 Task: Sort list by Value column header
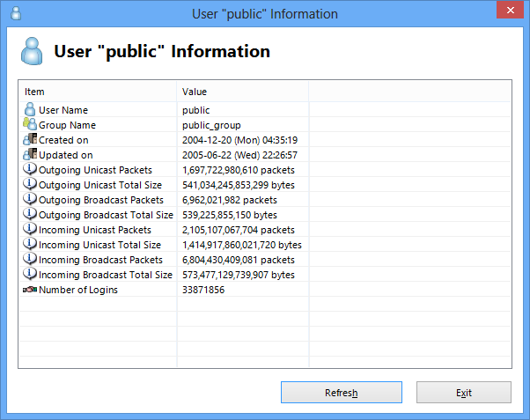tap(243, 92)
